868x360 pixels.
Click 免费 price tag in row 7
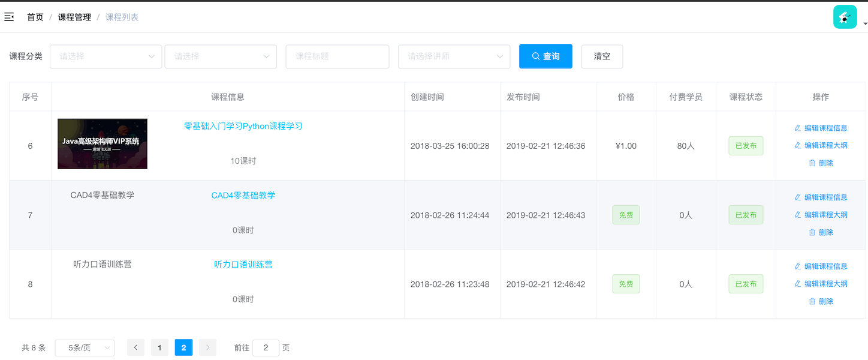point(626,215)
